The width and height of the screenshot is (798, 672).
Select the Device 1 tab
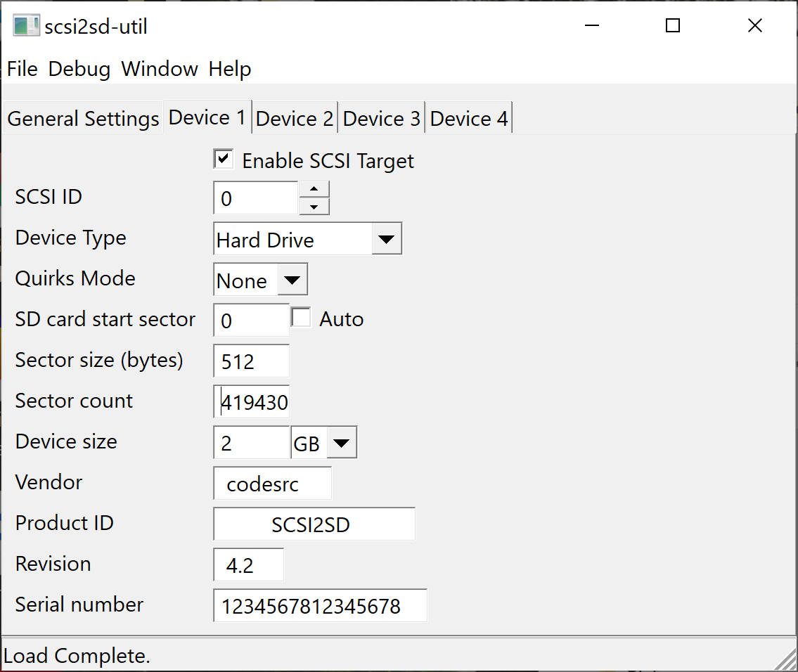click(x=207, y=117)
